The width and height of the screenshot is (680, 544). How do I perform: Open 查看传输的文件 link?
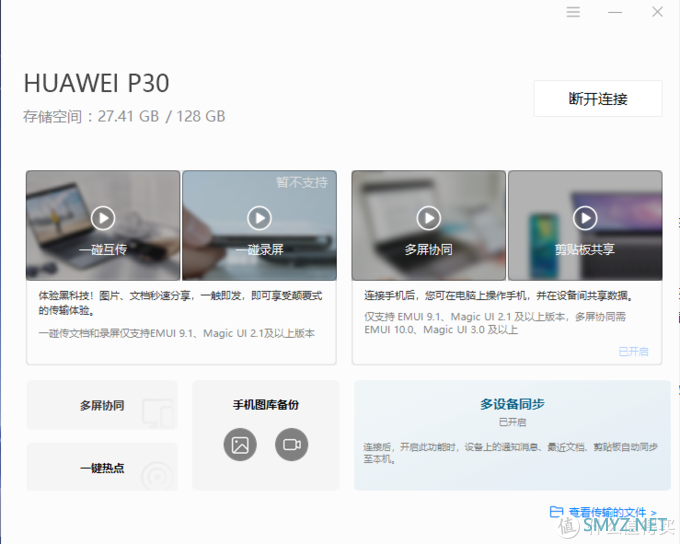613,512
